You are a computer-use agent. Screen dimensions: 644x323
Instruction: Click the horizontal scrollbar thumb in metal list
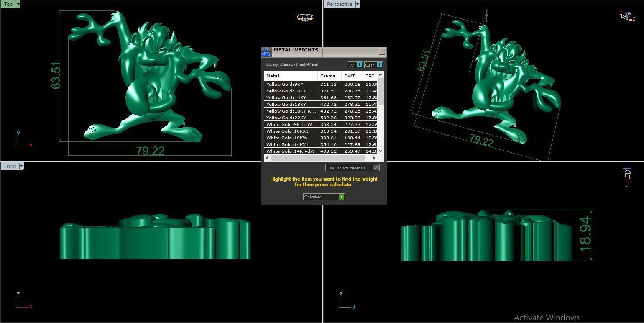(317, 158)
